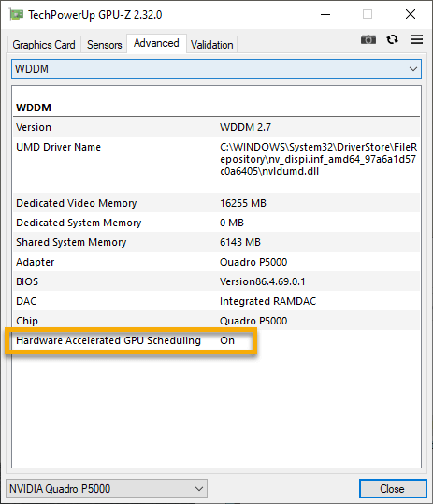Open the Validation tab
Screen dimensions: 433x504
coord(211,45)
